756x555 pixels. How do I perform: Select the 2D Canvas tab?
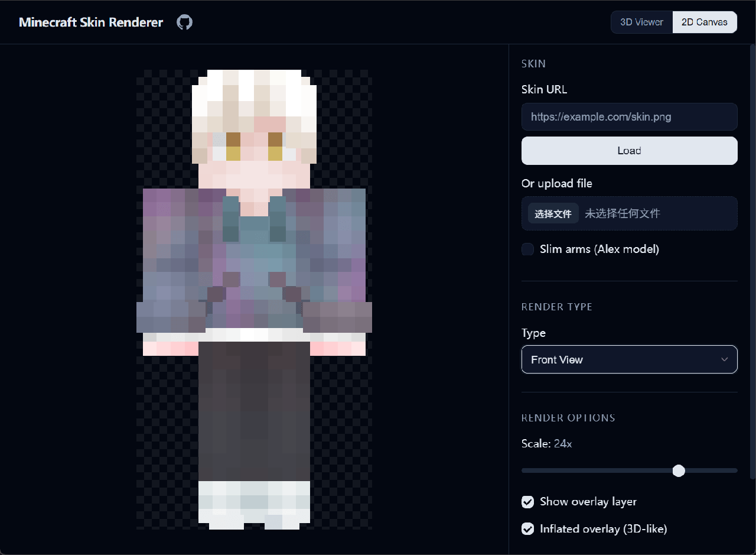click(704, 22)
